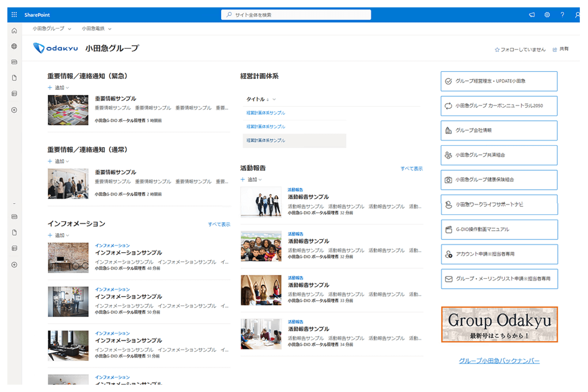Screen dimensions: 588x392
Task: Open G-DIO操作動画マニュアル link tile
Action: (x=499, y=229)
